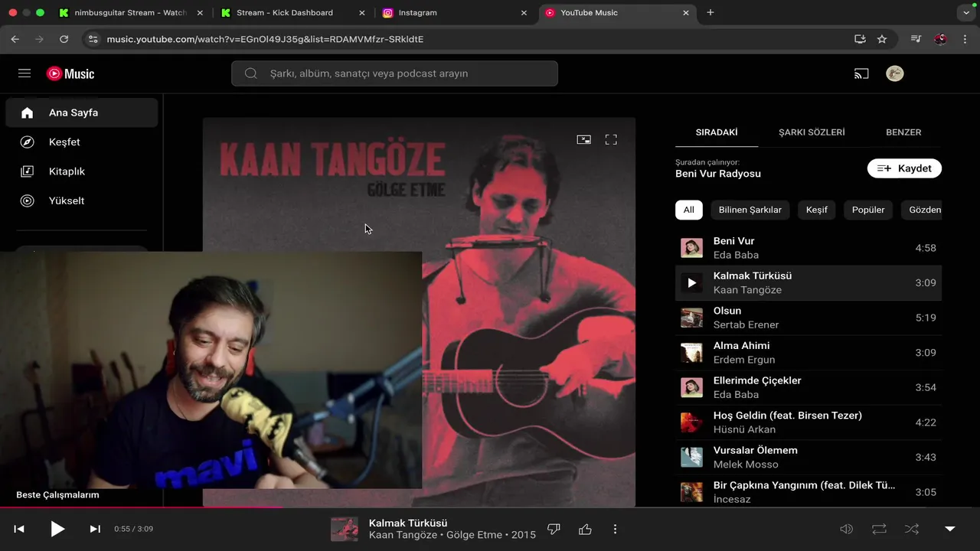Open Yükselt in sidebar

point(82,201)
